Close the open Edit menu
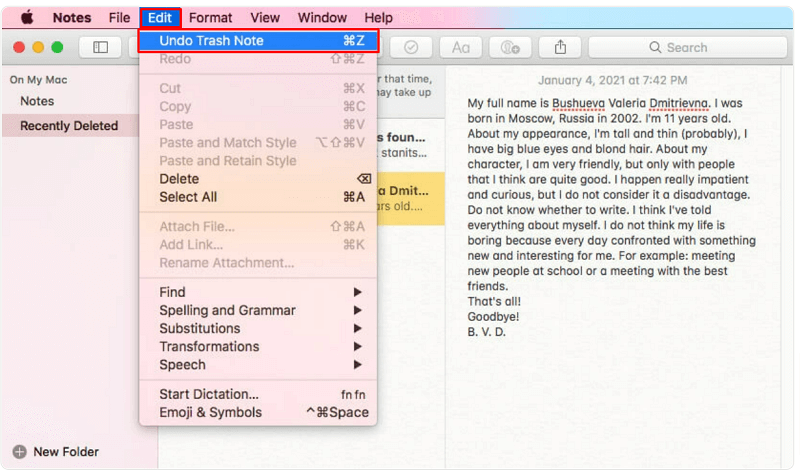 (160, 18)
